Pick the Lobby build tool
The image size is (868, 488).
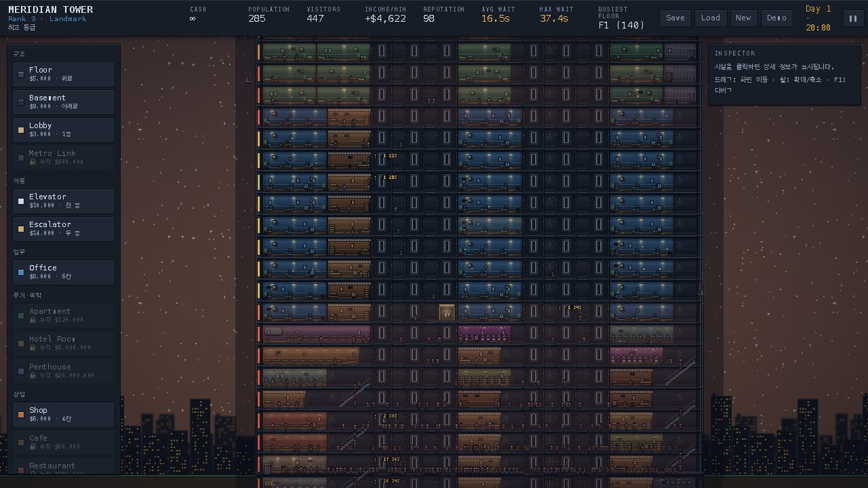(x=64, y=129)
